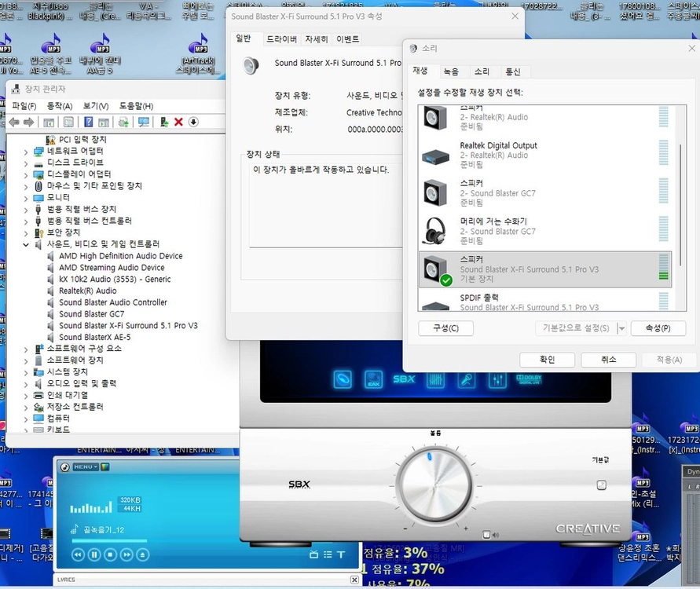This screenshot has height=589, width=700.
Task: Switch to 이벤트 tab in properties window
Action: pyautogui.click(x=347, y=39)
